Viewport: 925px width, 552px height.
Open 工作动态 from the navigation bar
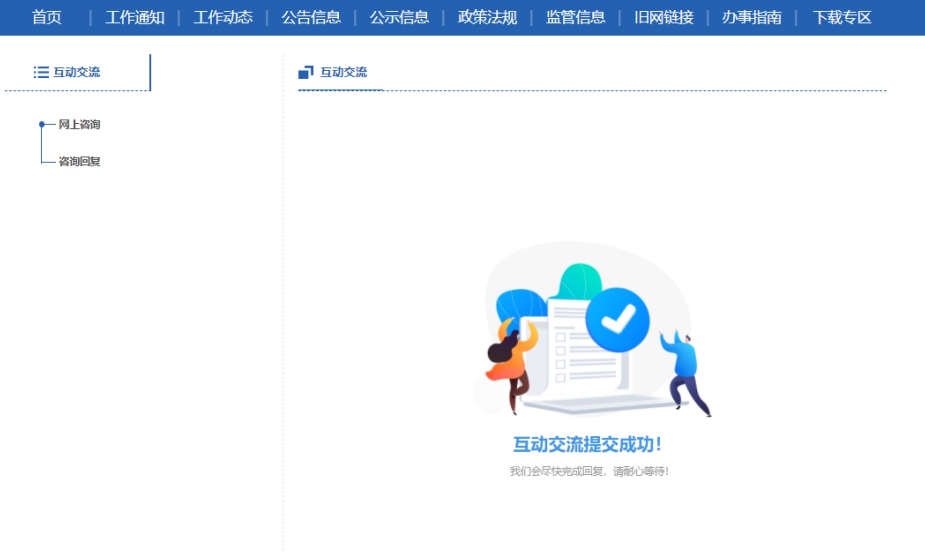pyautogui.click(x=223, y=17)
